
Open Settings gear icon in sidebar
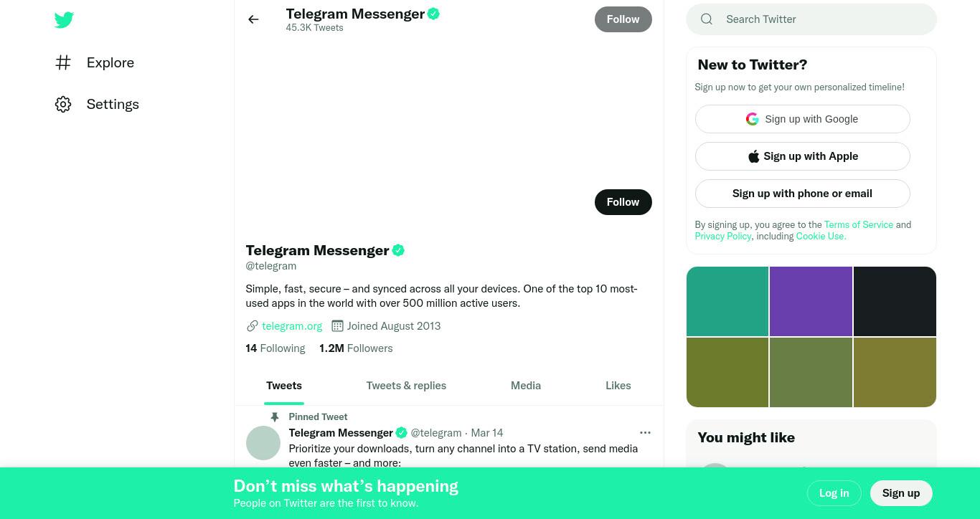click(63, 104)
